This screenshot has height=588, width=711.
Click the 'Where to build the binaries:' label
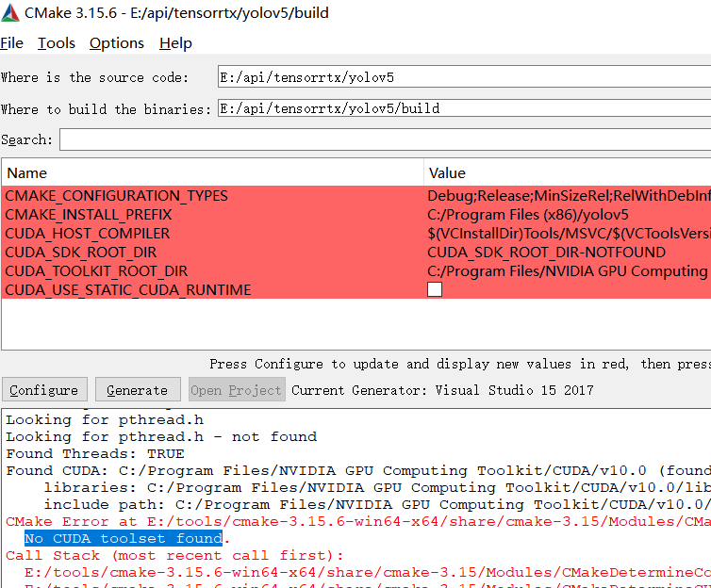[x=107, y=109]
